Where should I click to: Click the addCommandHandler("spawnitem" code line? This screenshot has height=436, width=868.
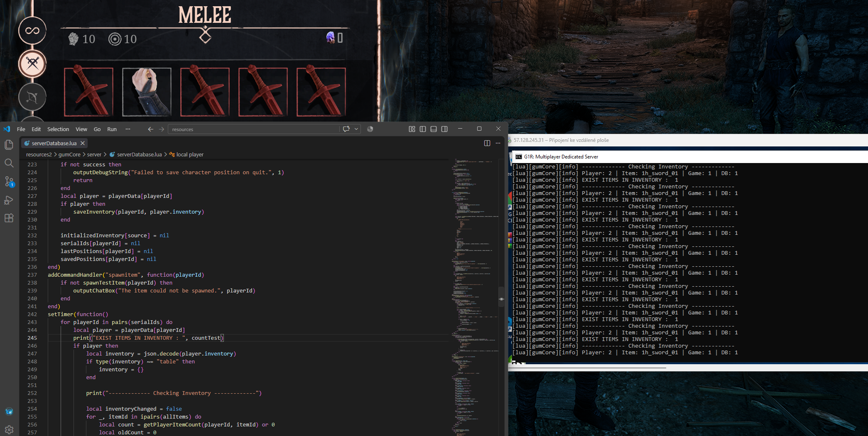(126, 275)
